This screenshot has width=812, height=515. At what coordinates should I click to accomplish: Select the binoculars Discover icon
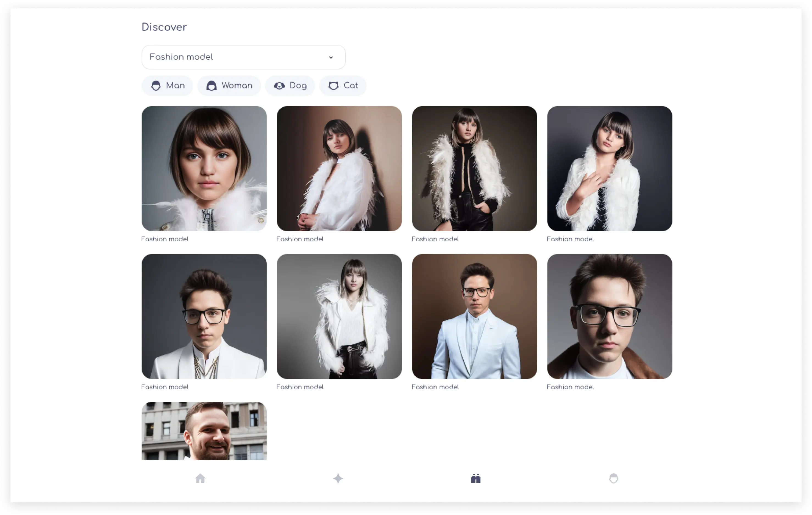[x=475, y=478]
